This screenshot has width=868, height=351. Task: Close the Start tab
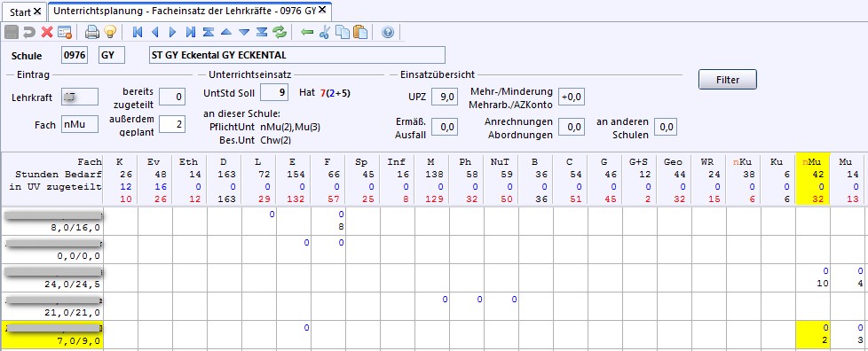tap(37, 11)
